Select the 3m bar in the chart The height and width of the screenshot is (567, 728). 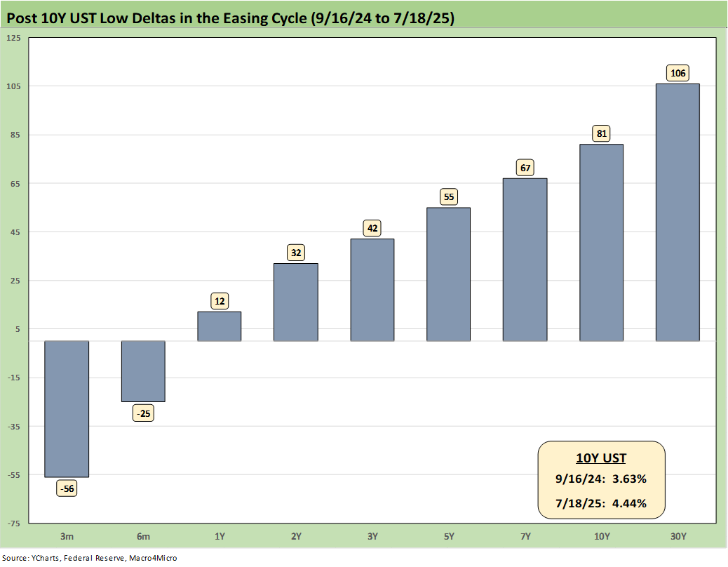(x=67, y=408)
